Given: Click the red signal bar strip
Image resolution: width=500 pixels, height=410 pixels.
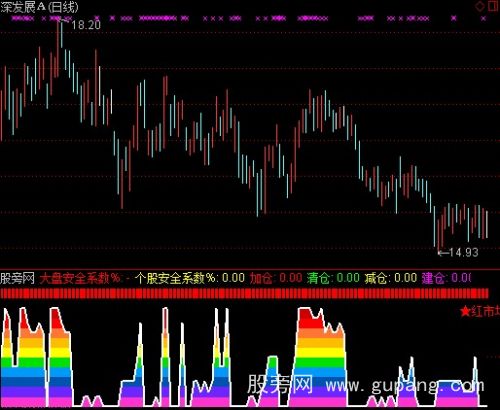Looking at the screenshot, I should coord(244,294).
